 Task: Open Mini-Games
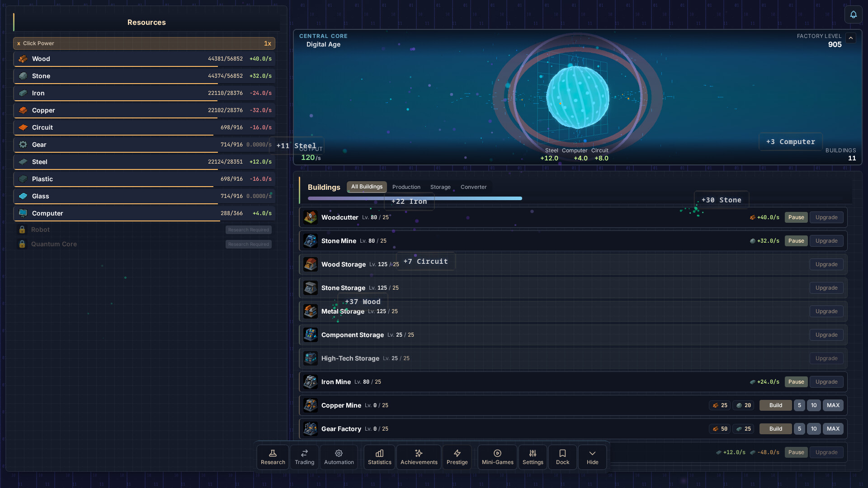(x=498, y=457)
